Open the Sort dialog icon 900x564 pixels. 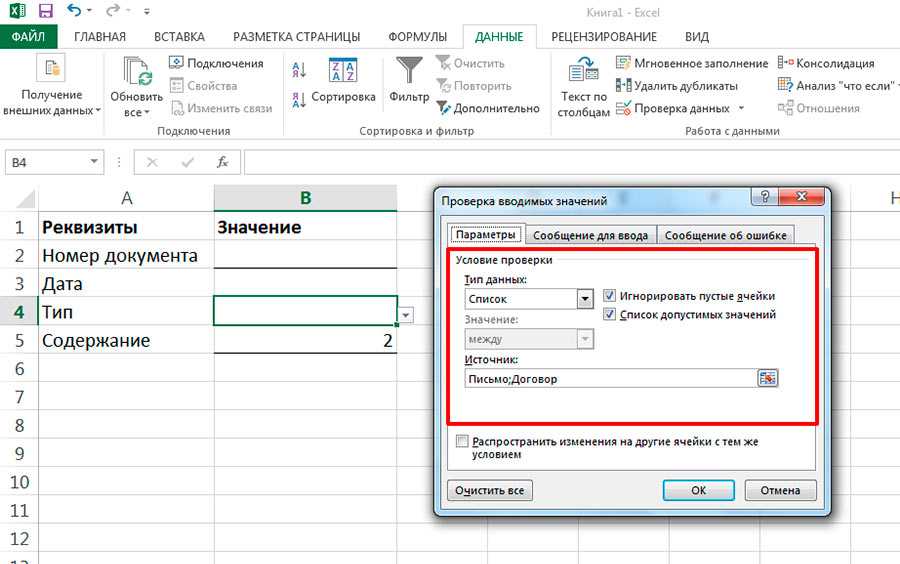point(343,72)
